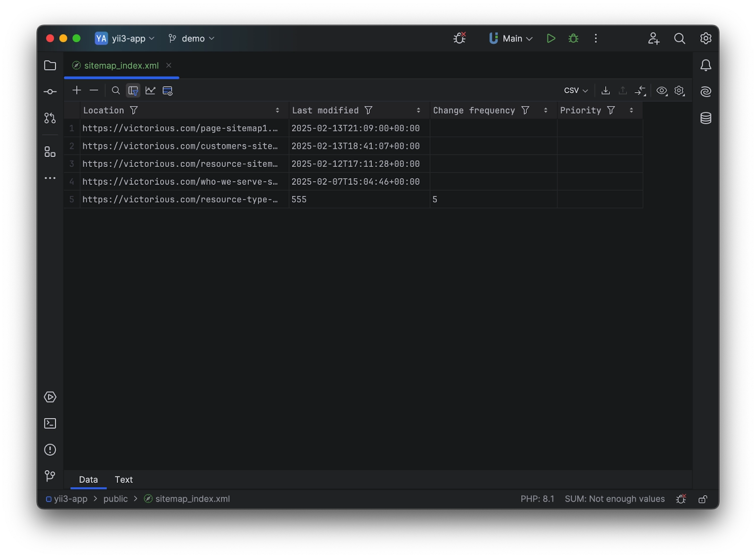The height and width of the screenshot is (558, 756).
Task: Sort rows by the Priority column arrows
Action: (x=631, y=110)
